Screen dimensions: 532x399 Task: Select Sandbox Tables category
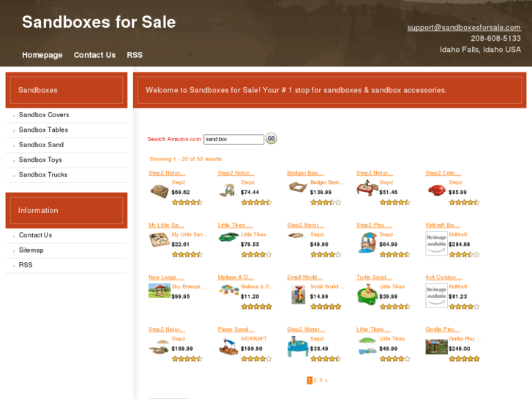coord(43,130)
